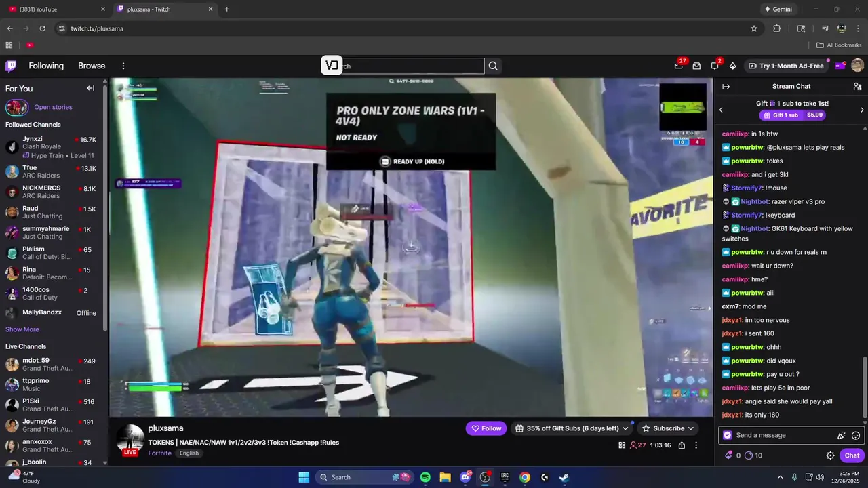Reload the Twitch page
Image resolution: width=868 pixels, height=488 pixels.
click(43, 28)
